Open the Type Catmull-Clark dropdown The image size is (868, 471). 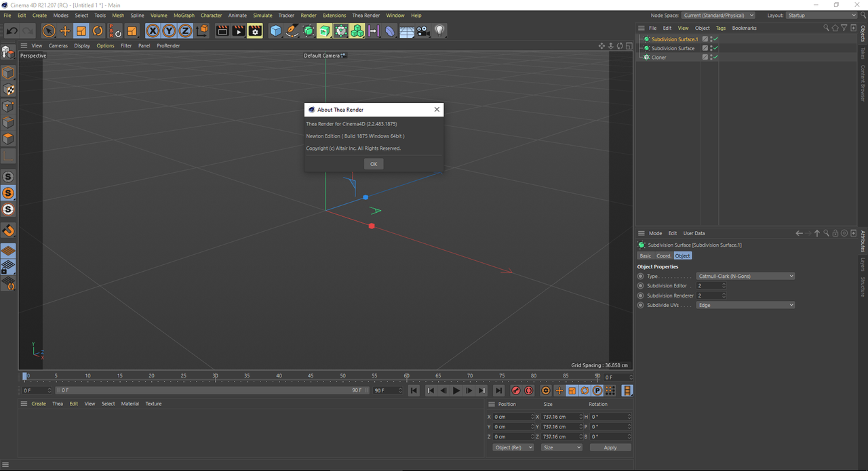(x=745, y=276)
